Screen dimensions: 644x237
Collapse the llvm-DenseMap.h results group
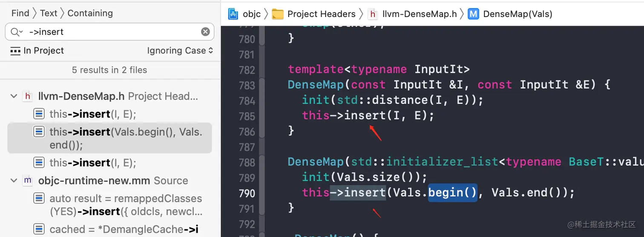tap(14, 97)
